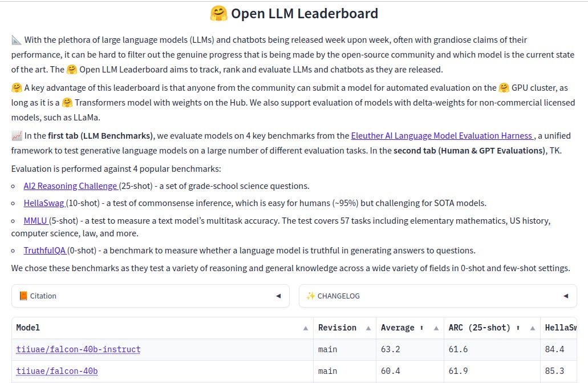Click hugging face emoji before 'Open LLM Leaderboard aims'
This screenshot has height=383, width=588.
pyautogui.click(x=72, y=70)
